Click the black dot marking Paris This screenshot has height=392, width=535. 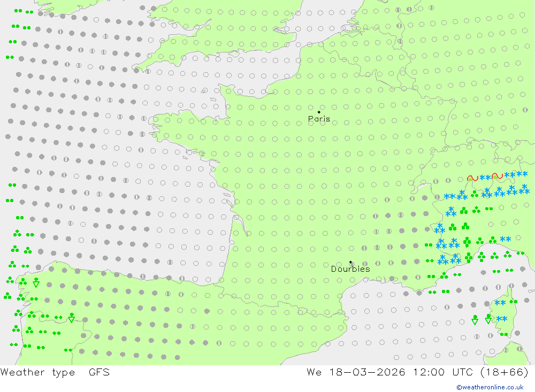[x=319, y=112]
